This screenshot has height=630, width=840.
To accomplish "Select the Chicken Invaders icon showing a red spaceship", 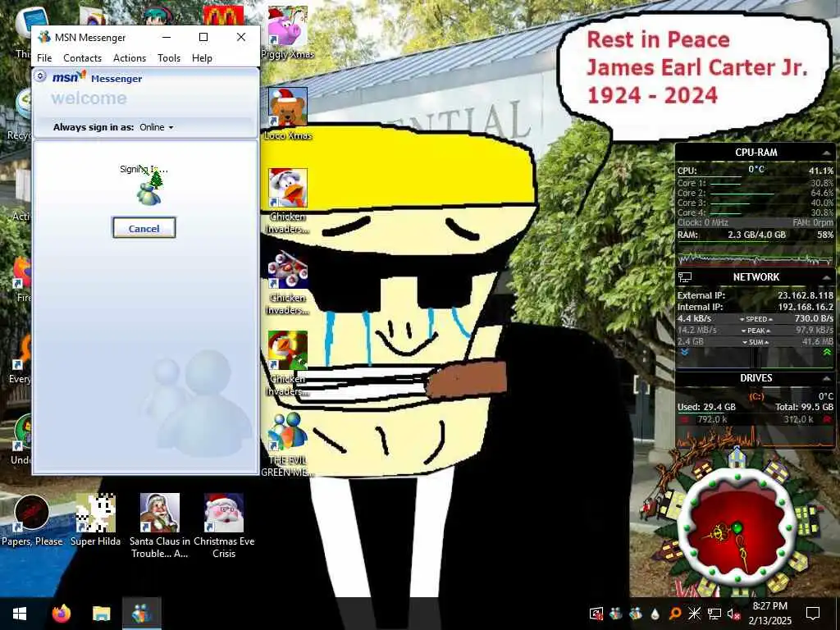I will 288,282.
